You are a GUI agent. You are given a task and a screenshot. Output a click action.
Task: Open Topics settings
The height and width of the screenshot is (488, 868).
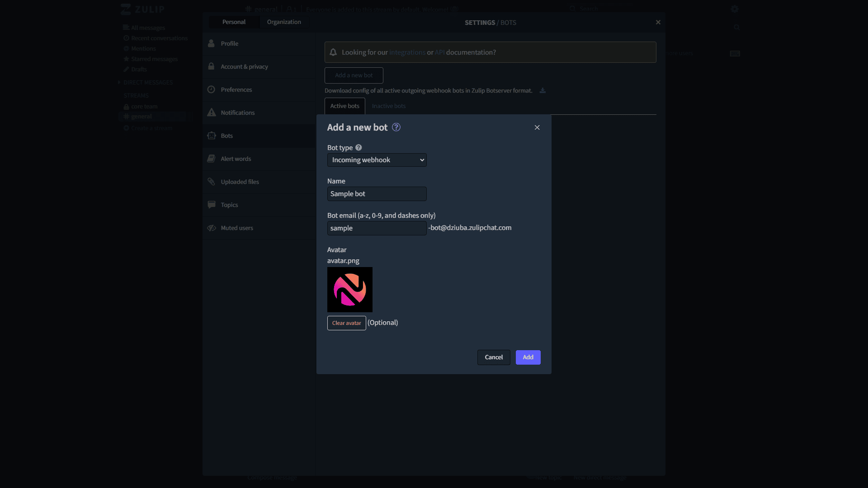(x=259, y=205)
